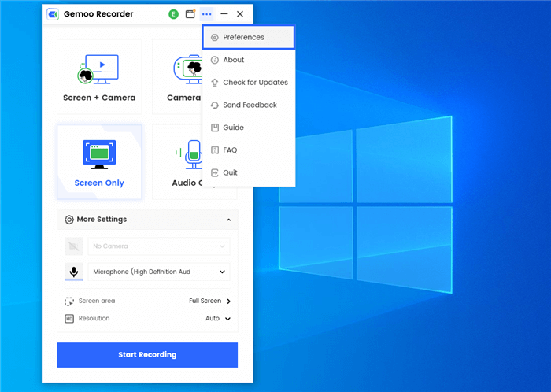Open the No Camera dropdown

coord(159,246)
